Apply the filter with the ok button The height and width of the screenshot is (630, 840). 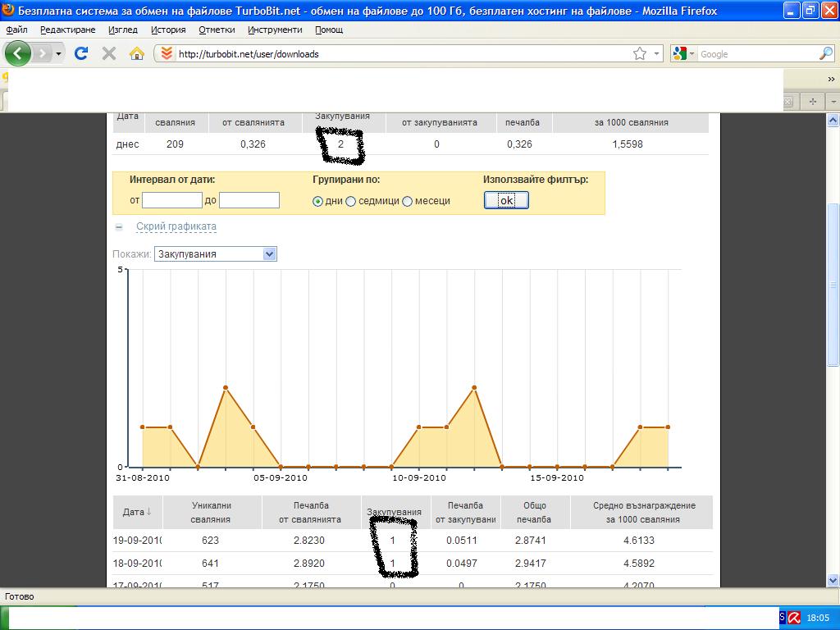tap(506, 200)
